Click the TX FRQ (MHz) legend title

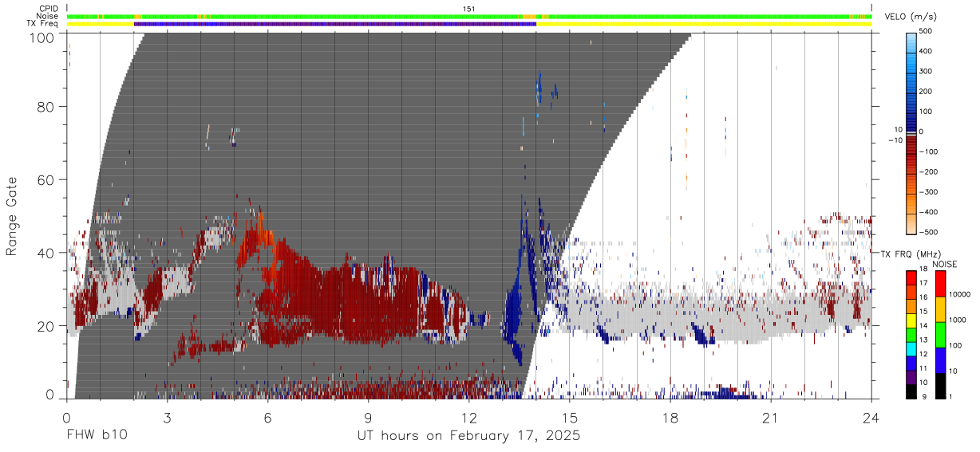pyautogui.click(x=911, y=254)
